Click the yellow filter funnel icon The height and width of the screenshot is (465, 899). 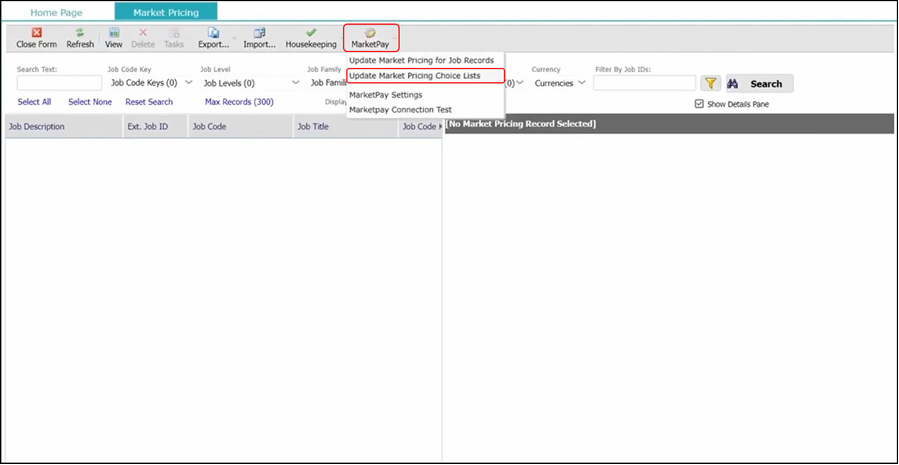point(710,84)
